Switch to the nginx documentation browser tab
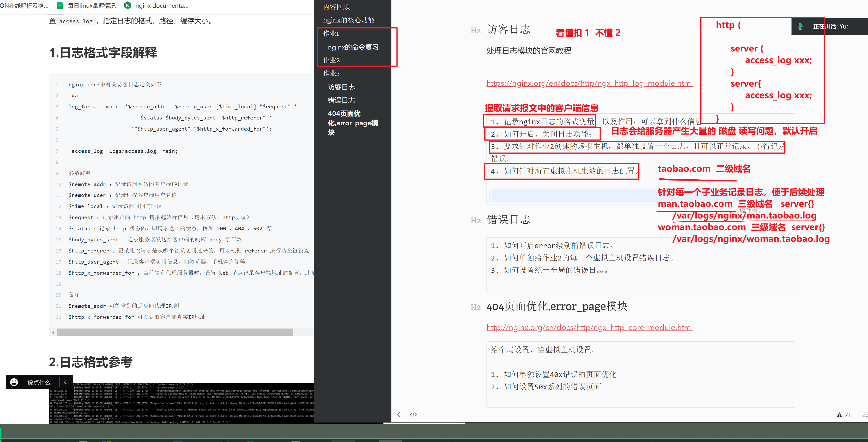The width and height of the screenshot is (868, 442). coord(162,5)
